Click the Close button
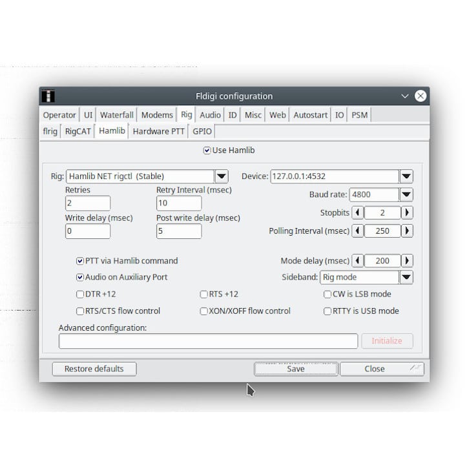This screenshot has height=476, width=476. [x=382, y=369]
